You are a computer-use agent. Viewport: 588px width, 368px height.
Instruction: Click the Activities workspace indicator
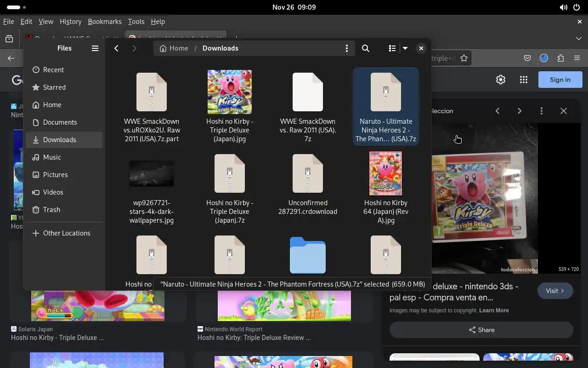pos(17,7)
